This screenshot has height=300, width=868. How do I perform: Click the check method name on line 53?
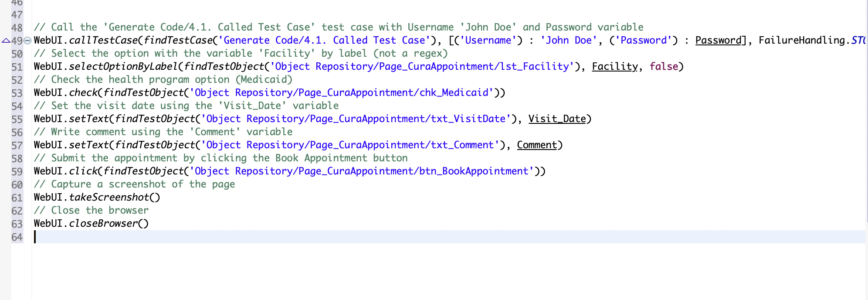pos(83,92)
